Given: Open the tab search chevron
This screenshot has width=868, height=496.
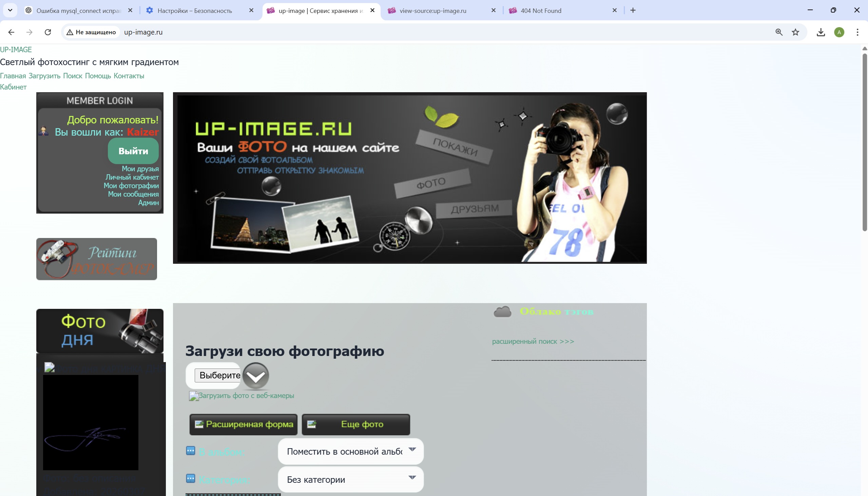Looking at the screenshot, I should point(10,10).
